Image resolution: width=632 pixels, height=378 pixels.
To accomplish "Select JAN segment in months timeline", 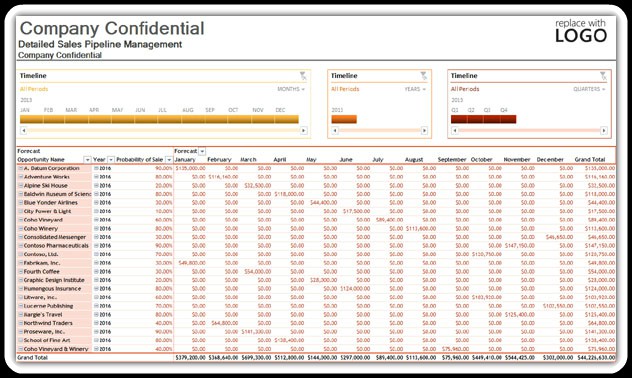I will (x=31, y=119).
